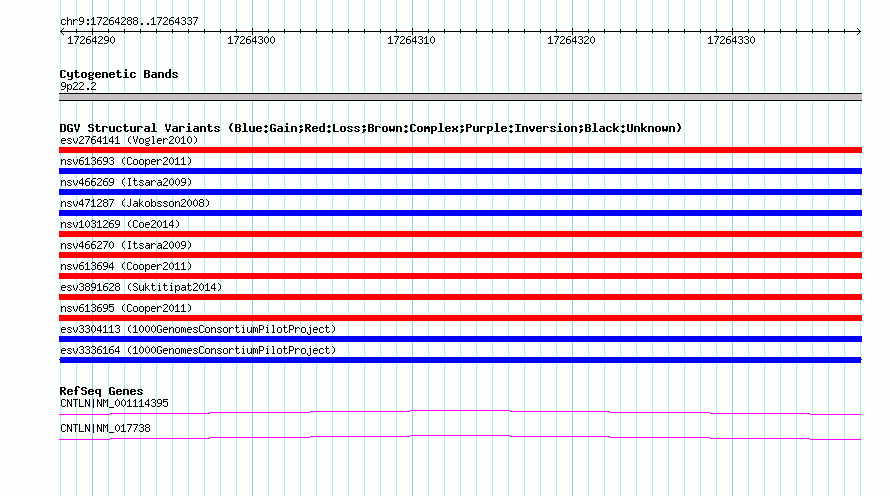The image size is (890, 496).
Task: Open variant nsv613695 (Cooper2011) label
Action: [126, 308]
